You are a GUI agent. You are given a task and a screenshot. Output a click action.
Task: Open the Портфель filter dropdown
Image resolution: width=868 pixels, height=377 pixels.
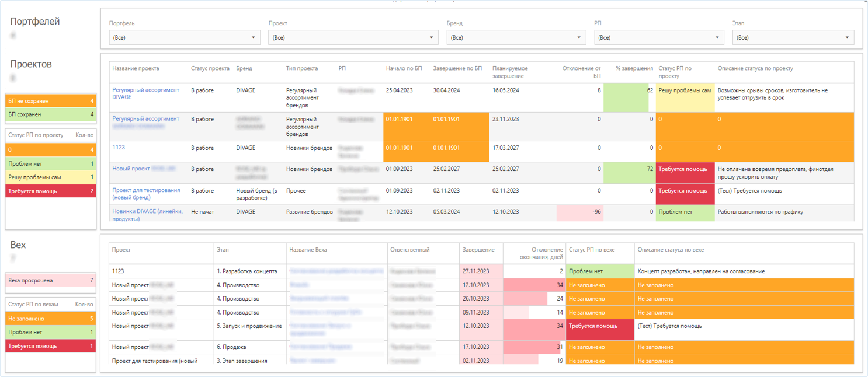coord(184,38)
